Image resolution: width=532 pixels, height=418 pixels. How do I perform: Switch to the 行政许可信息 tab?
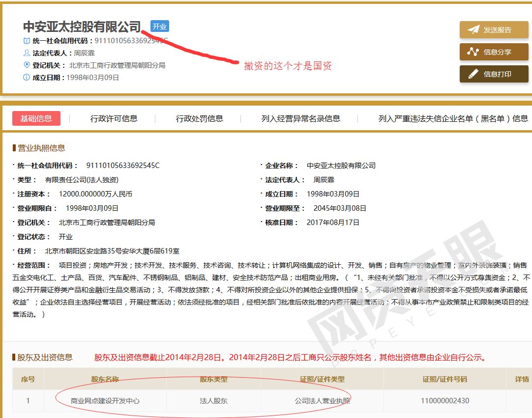(x=114, y=118)
